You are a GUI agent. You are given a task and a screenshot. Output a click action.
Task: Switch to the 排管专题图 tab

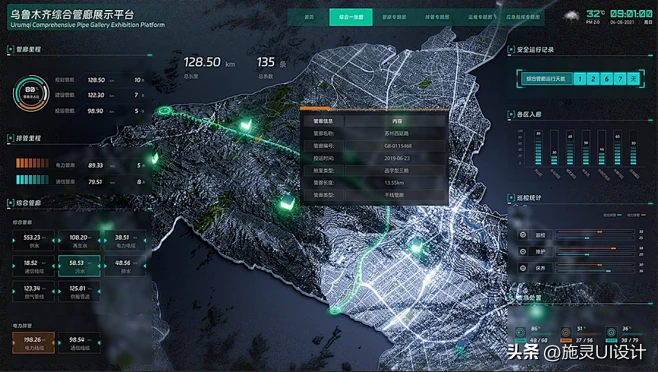click(x=437, y=17)
